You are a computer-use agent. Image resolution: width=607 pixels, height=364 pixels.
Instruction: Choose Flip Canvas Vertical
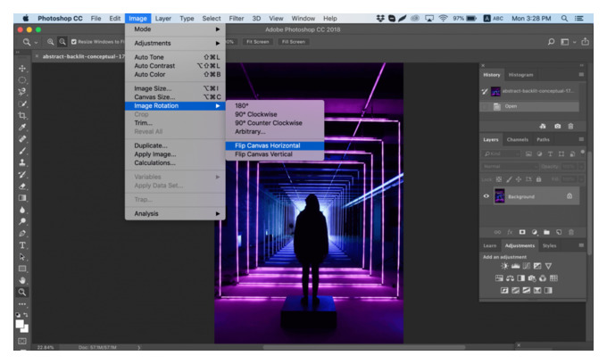click(x=274, y=154)
